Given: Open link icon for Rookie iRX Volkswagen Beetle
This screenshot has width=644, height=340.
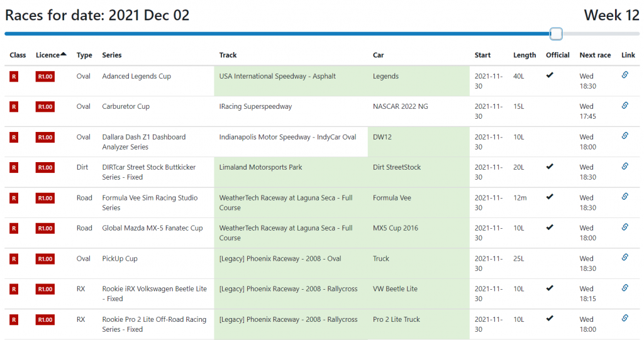Looking at the screenshot, I should pyautogui.click(x=625, y=287).
